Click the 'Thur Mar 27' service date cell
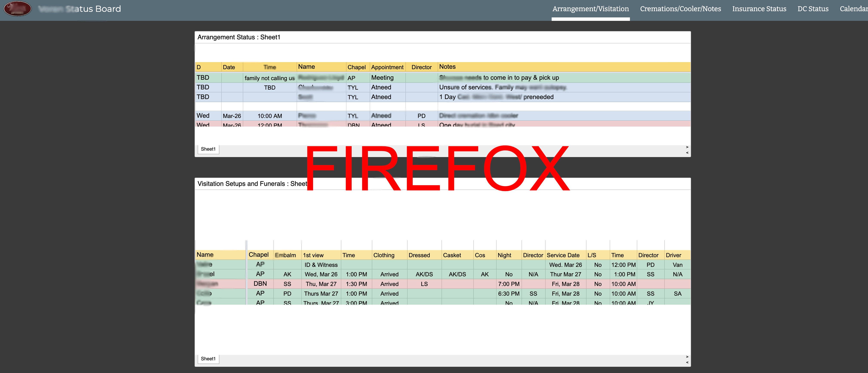This screenshot has width=868, height=373. (x=565, y=274)
